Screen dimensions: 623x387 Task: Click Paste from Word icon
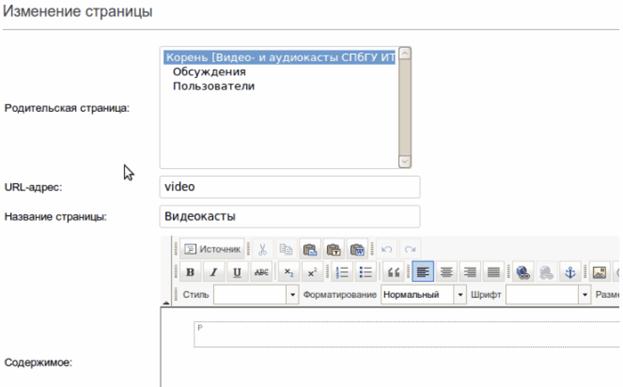tap(357, 249)
